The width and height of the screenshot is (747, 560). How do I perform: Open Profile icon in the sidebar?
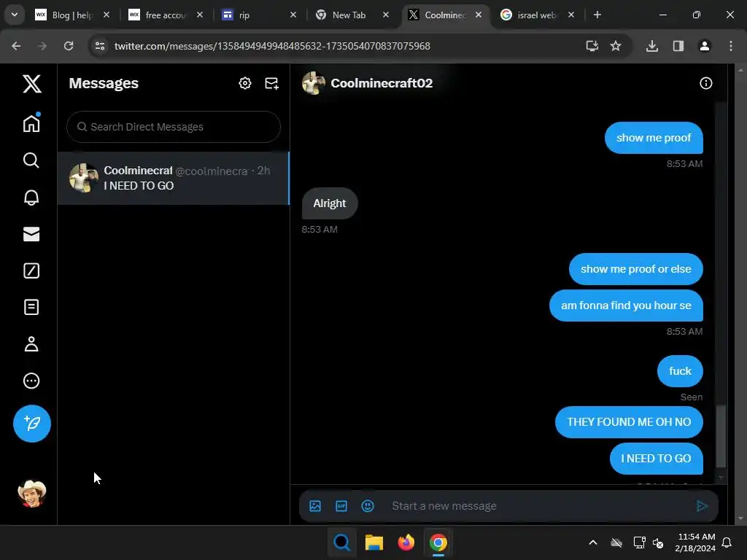[31, 344]
